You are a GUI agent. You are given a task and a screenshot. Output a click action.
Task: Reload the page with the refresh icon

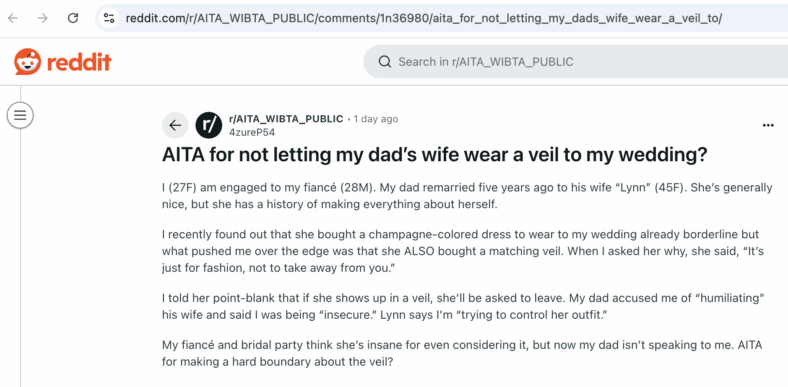73,19
